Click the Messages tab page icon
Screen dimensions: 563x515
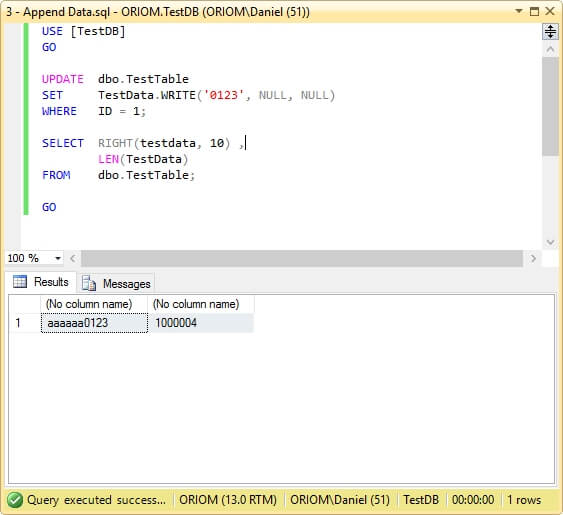[89, 283]
